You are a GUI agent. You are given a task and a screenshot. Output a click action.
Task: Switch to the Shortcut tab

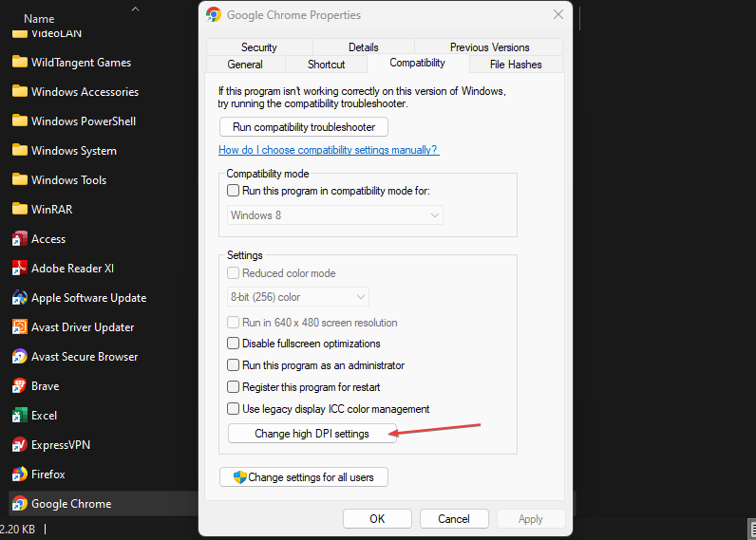coord(327,65)
